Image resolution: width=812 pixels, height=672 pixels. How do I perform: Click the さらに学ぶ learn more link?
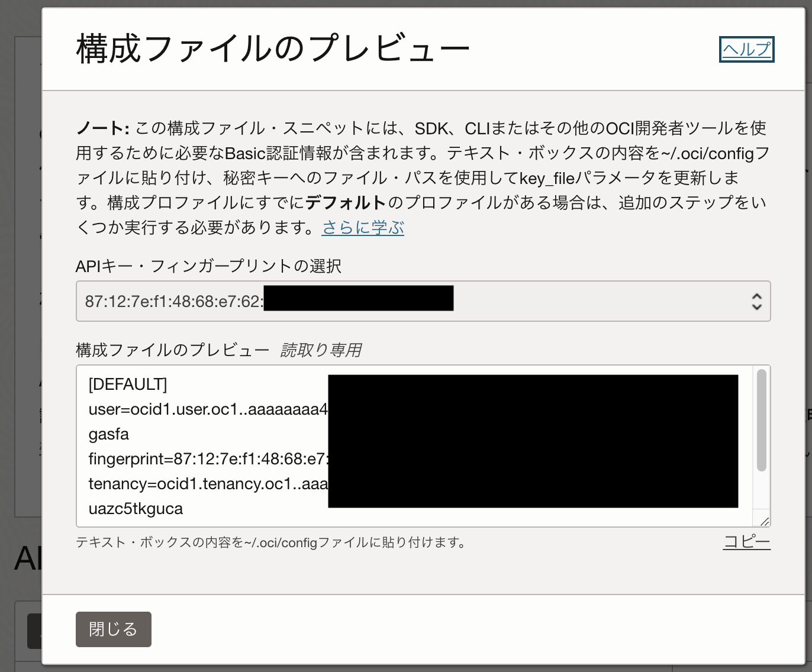(363, 227)
